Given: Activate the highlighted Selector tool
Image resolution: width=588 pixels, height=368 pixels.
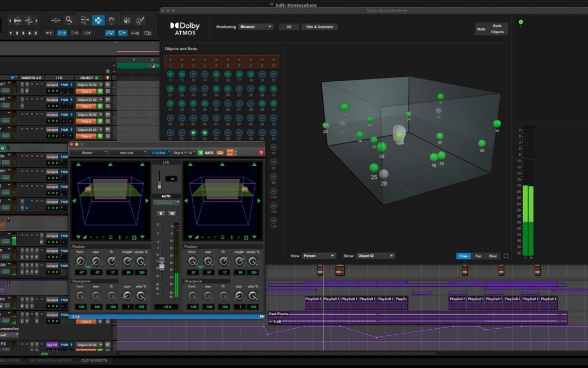Looking at the screenshot, I should [98, 20].
